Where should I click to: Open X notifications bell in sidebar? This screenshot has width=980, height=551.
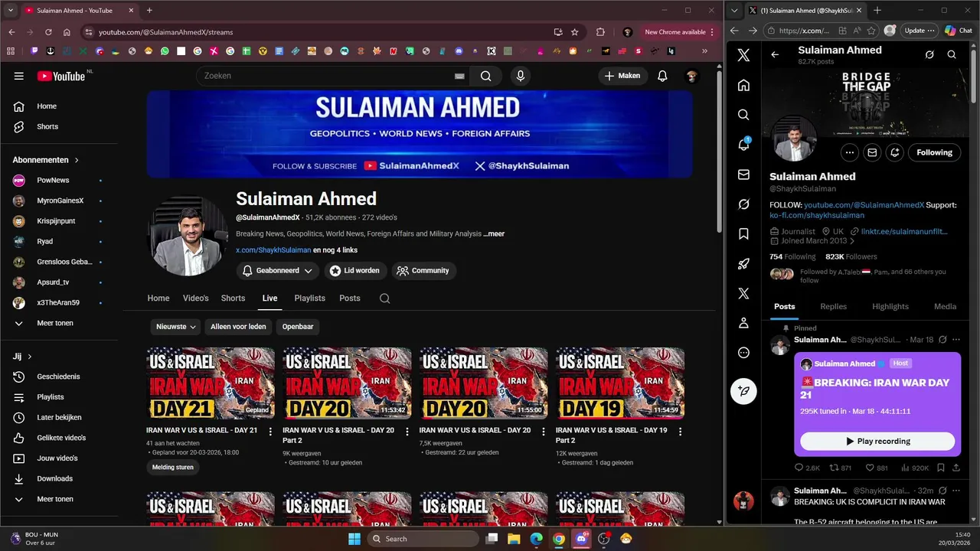743,145
